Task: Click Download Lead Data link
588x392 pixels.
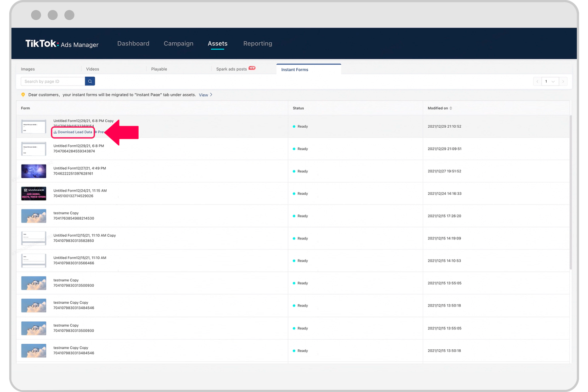Action: [73, 132]
